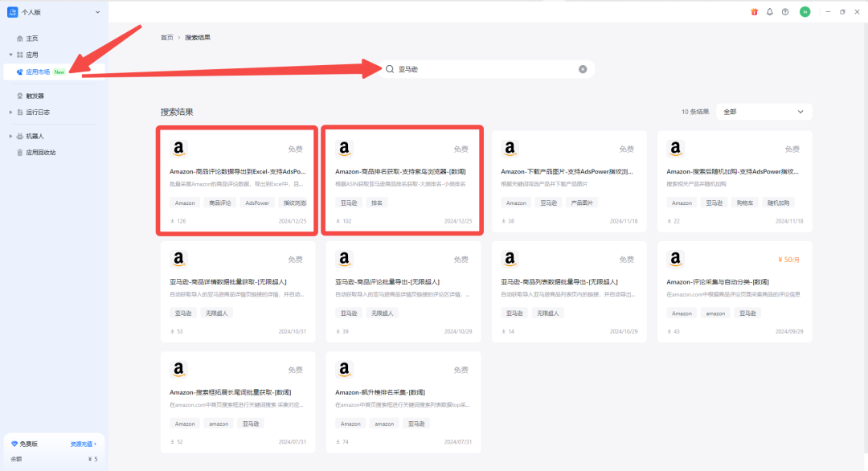Click Amazon logo on 商品列表数据批量导出 card
The image size is (868, 471).
pos(510,259)
